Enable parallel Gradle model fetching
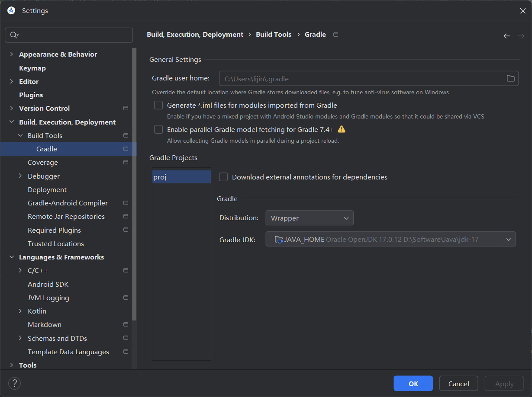Image resolution: width=532 pixels, height=397 pixels. (158, 129)
